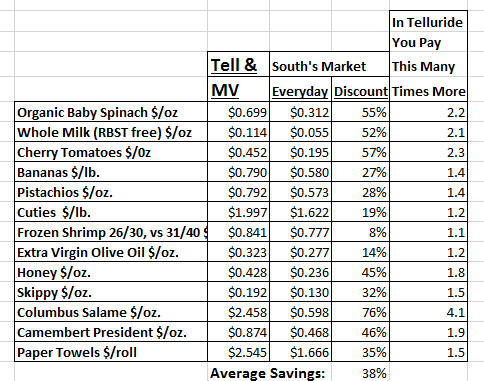Image resolution: width=484 pixels, height=381 pixels.
Task: Click the Discount column header
Action: point(360,89)
